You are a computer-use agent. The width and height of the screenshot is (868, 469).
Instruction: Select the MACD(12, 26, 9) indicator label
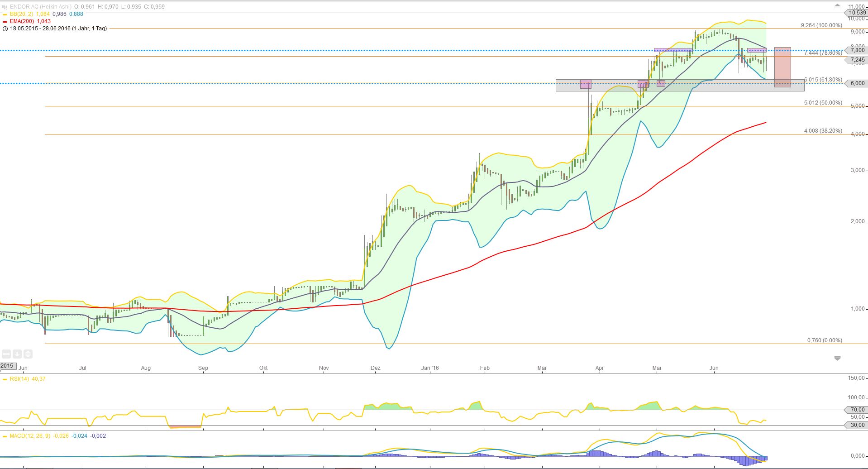[30, 436]
